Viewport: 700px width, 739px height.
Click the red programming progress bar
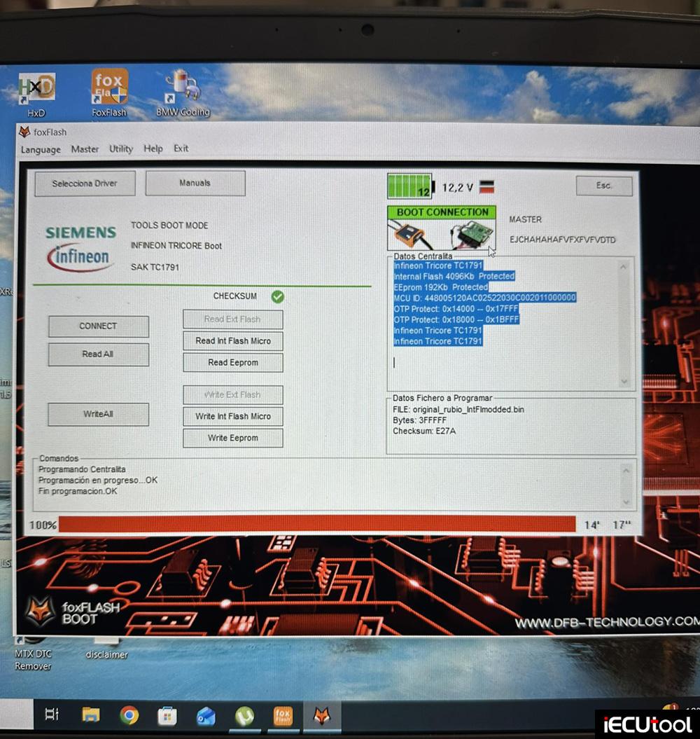tap(317, 525)
